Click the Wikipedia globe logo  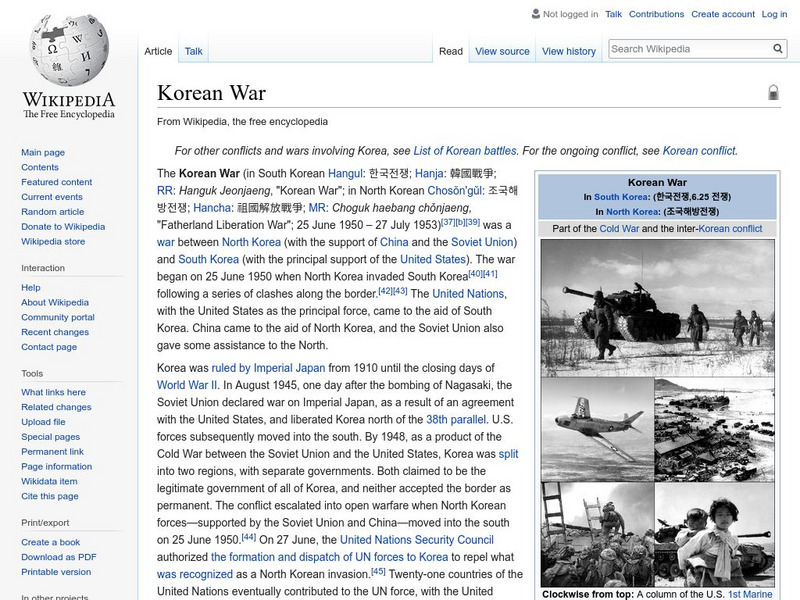click(x=68, y=50)
